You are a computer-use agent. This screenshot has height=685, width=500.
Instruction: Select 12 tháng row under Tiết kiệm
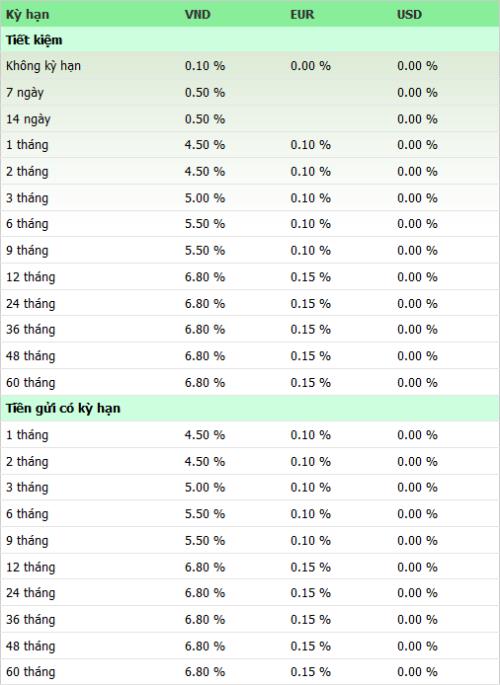click(250, 277)
